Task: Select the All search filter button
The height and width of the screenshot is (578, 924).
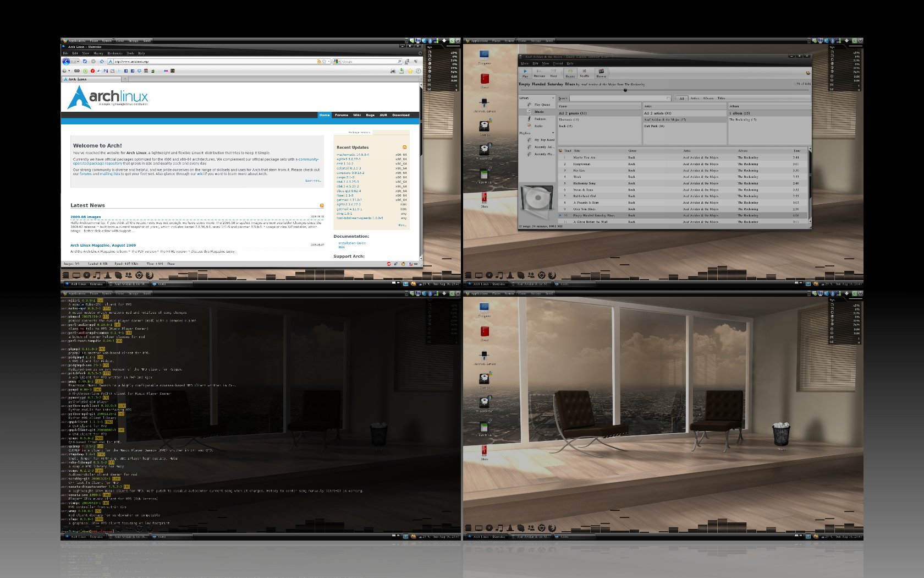Action: click(x=681, y=99)
